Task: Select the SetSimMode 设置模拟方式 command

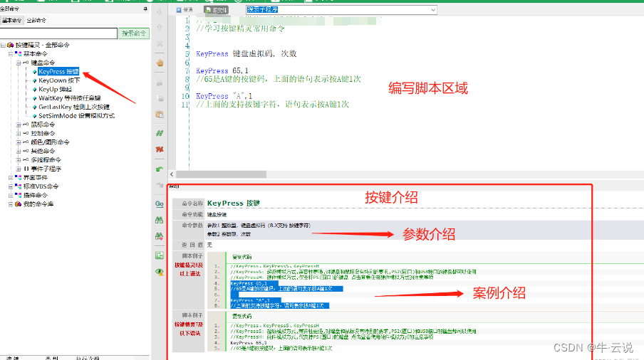Action: 76,116
